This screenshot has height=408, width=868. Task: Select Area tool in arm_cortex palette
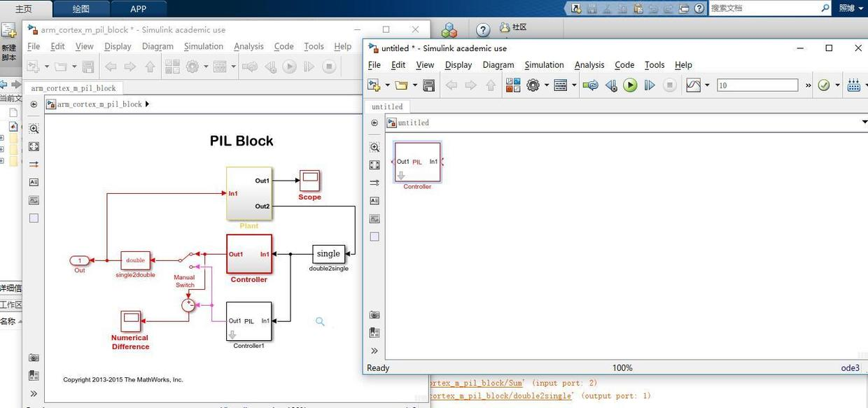point(34,218)
